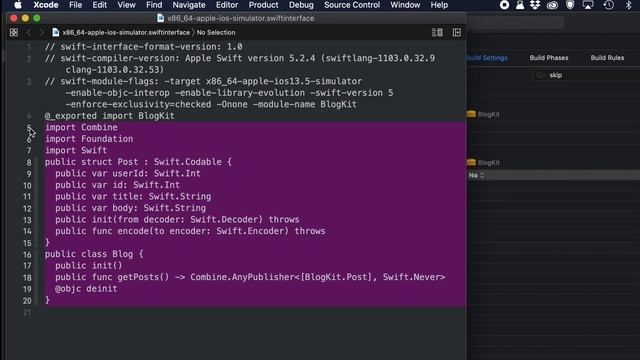
Task: Open the Source Control menu
Action: pos(352,5)
